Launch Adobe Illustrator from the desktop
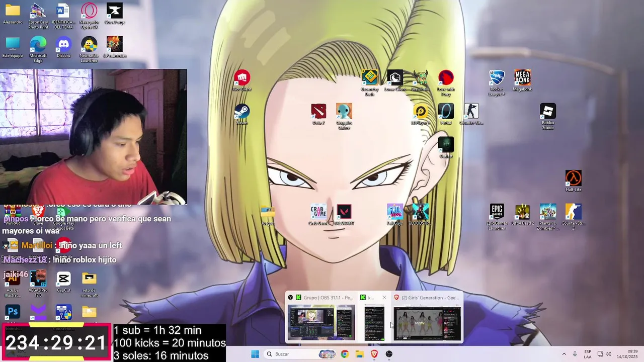 [13, 284]
